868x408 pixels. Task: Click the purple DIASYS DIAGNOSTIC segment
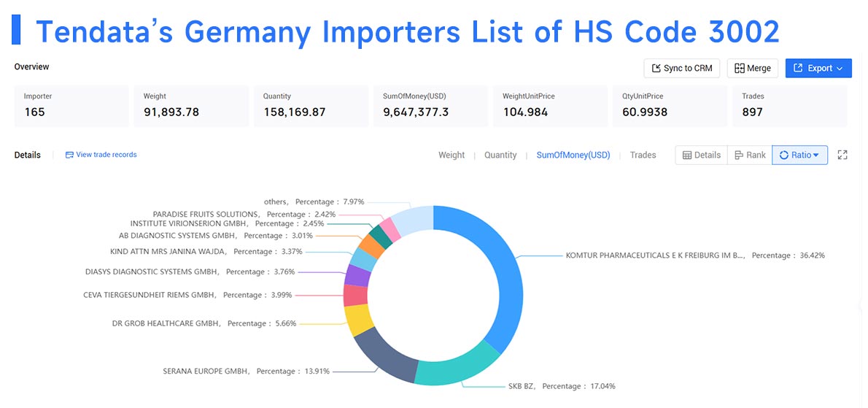click(357, 276)
